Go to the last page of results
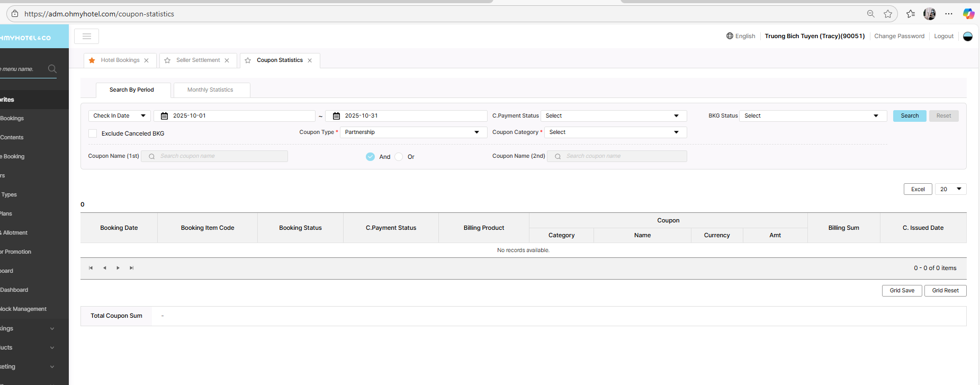 pyautogui.click(x=132, y=268)
